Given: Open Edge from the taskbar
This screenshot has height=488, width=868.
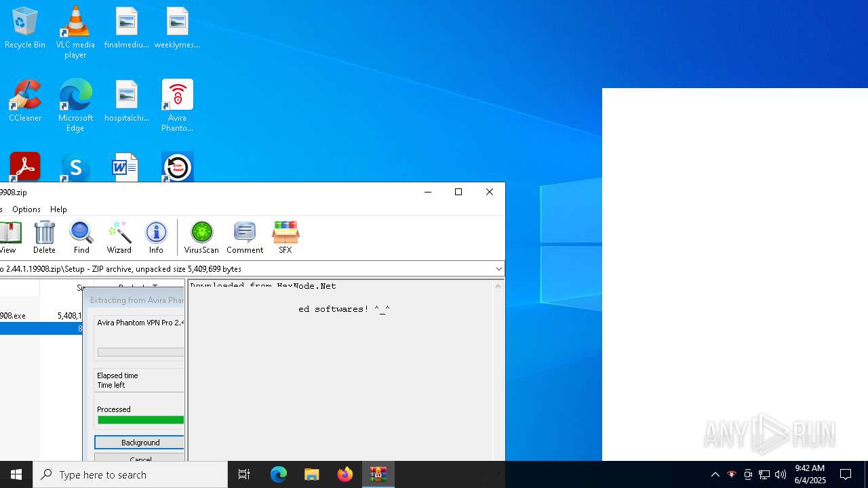Looking at the screenshot, I should (279, 474).
